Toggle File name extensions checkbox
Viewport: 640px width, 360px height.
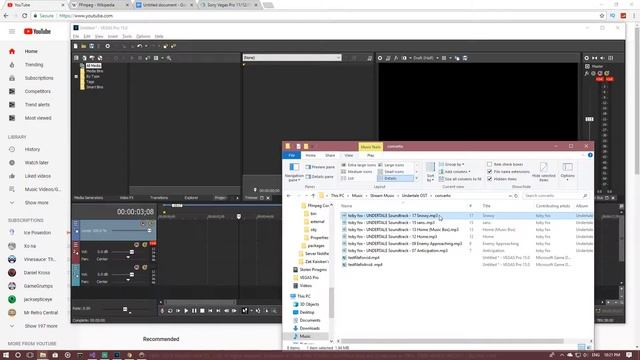(489, 172)
